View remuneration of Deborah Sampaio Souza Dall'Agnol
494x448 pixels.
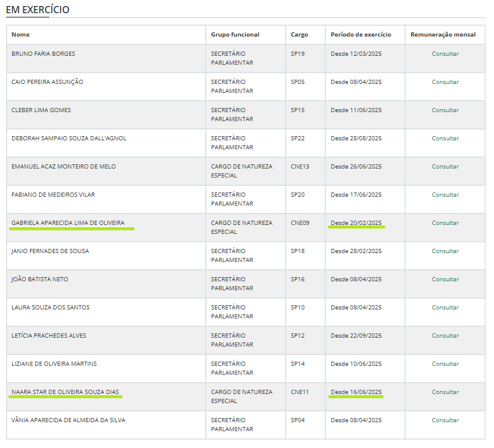point(445,139)
